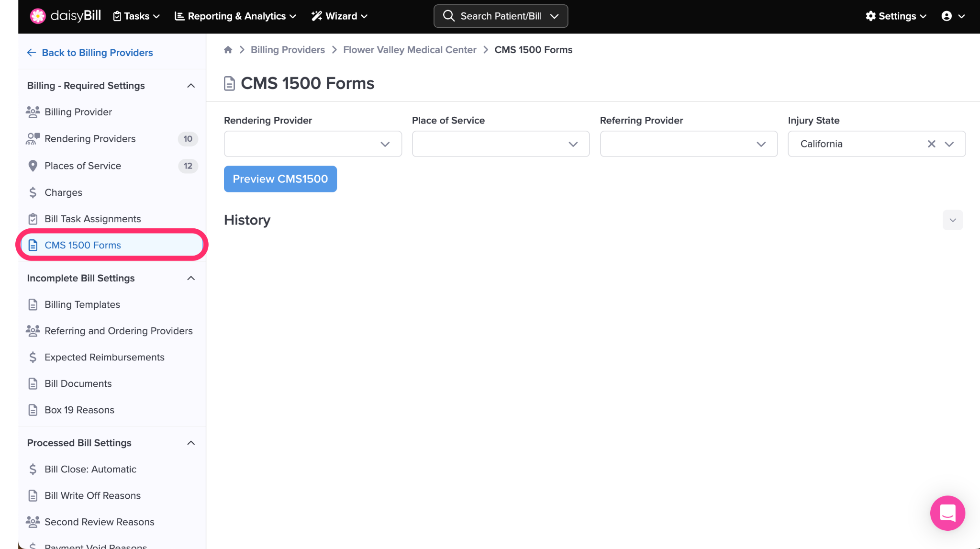Click the Search Patient/Bill field
The height and width of the screenshot is (549, 980).
tap(500, 16)
